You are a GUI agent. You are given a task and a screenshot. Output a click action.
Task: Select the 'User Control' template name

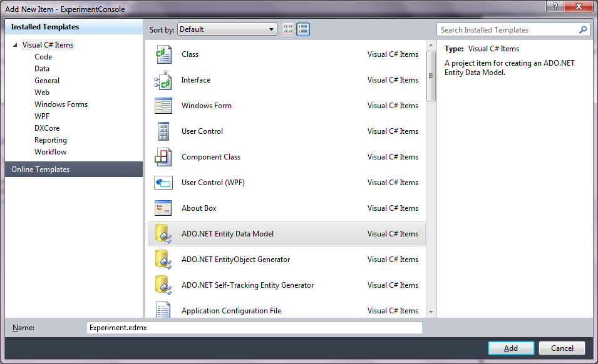click(x=202, y=131)
